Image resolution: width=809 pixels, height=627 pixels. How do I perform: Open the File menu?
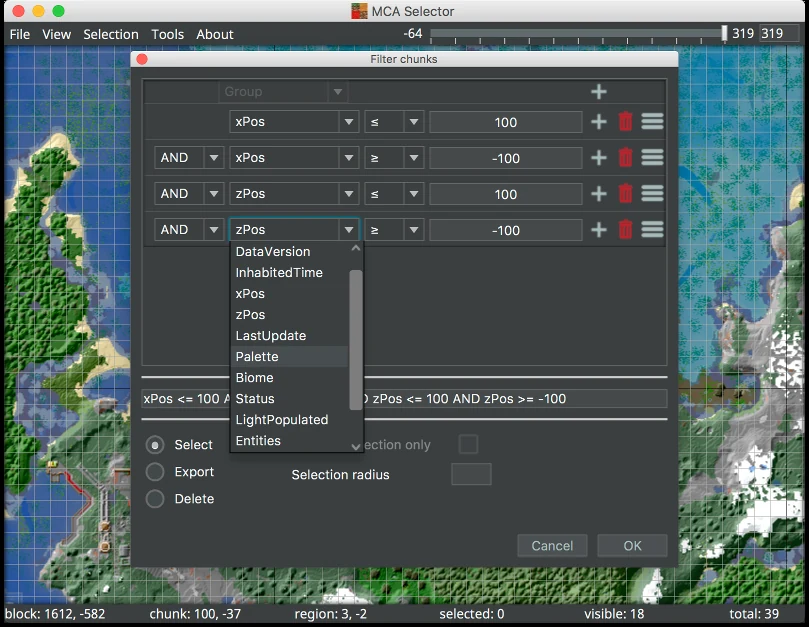(20, 34)
